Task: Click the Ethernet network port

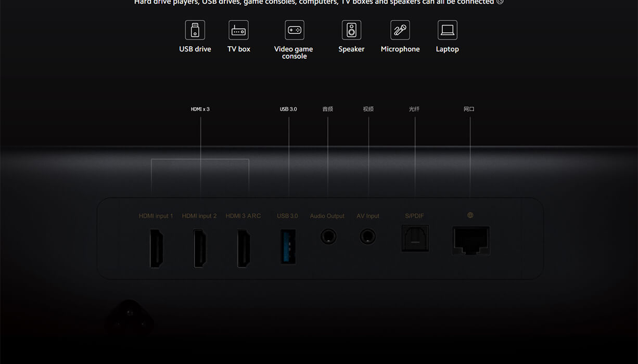Action: click(x=471, y=240)
